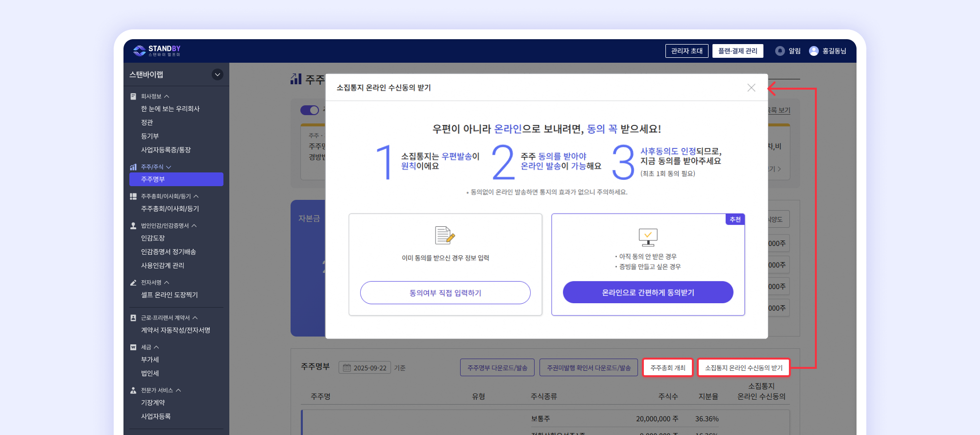980x435 pixels.
Task: Open the 주주총회/이사회/등기 sub-item
Action: (170, 209)
